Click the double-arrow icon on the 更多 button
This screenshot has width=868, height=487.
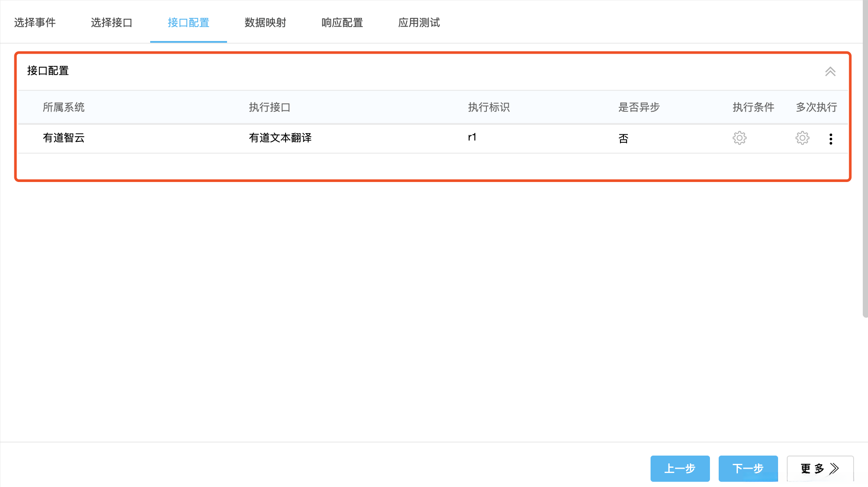[834, 469]
